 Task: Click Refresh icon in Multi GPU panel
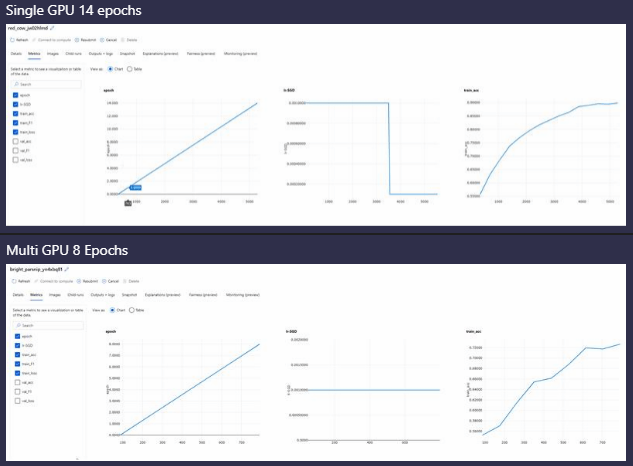tap(14, 281)
